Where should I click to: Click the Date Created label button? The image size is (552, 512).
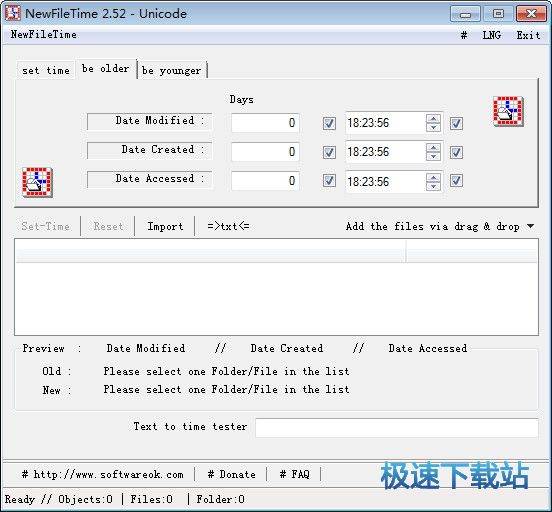click(x=149, y=150)
